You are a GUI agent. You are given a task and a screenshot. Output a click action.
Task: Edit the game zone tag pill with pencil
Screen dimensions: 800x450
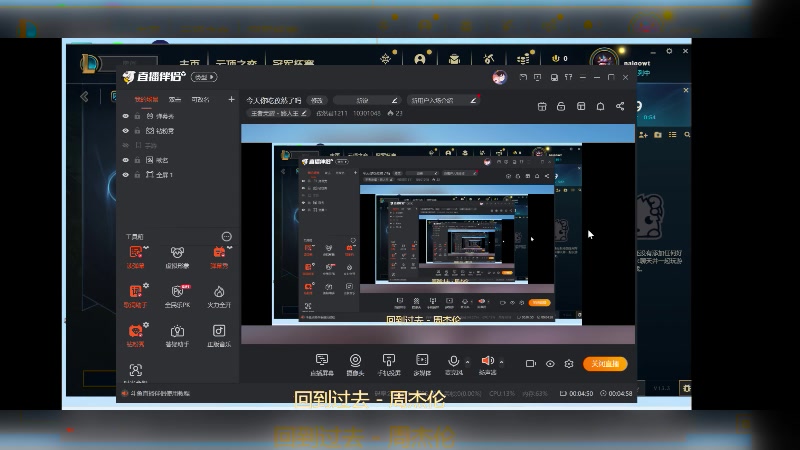279,113
